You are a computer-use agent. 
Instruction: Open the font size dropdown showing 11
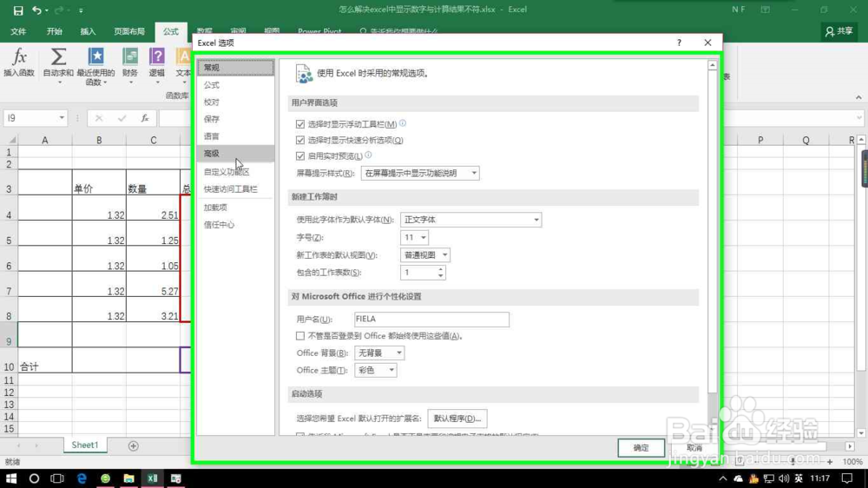pyautogui.click(x=415, y=237)
